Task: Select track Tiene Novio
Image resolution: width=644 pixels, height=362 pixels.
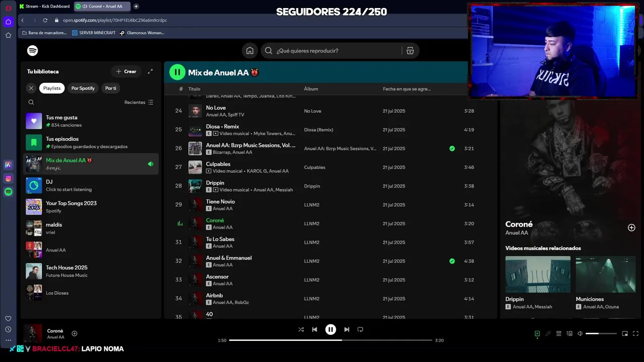Action: 220,202
